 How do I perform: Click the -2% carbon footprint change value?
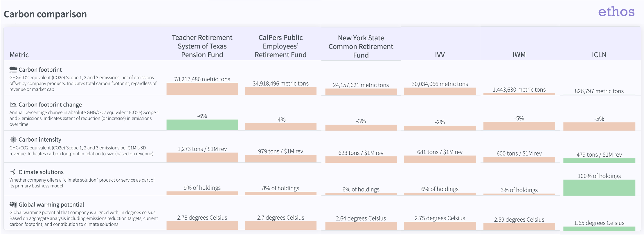click(440, 122)
